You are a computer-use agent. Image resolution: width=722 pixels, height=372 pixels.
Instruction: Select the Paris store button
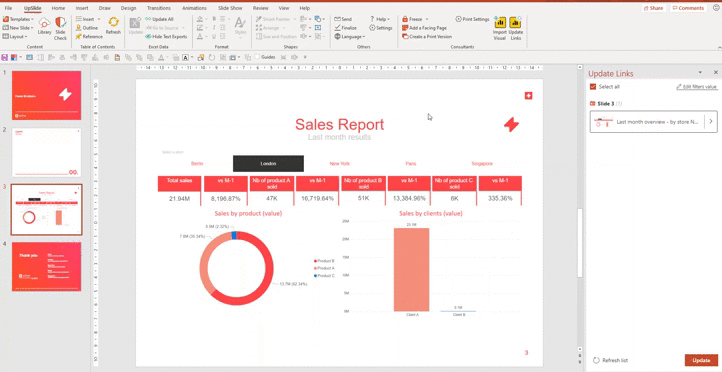pos(411,163)
